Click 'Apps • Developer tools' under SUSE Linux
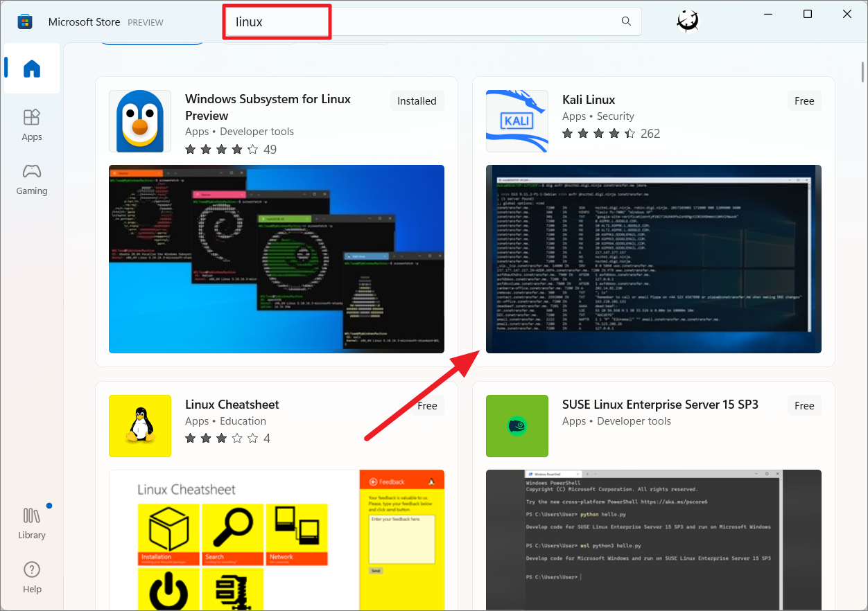The width and height of the screenshot is (868, 611). coord(616,421)
